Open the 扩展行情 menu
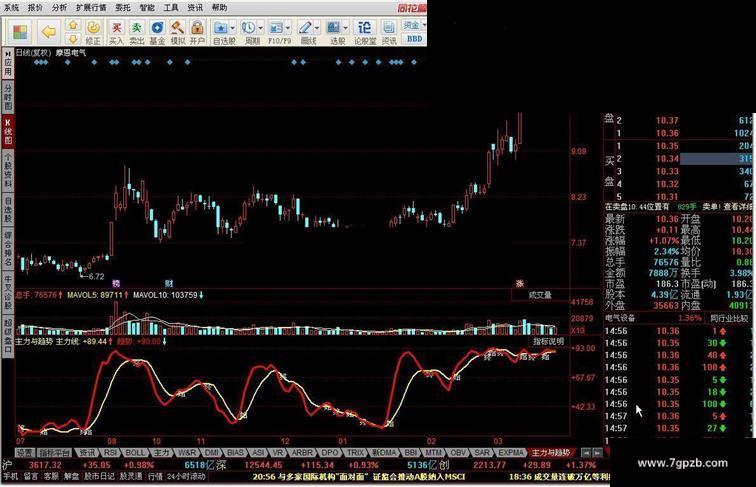Image resolution: width=756 pixels, height=487 pixels. (x=91, y=8)
